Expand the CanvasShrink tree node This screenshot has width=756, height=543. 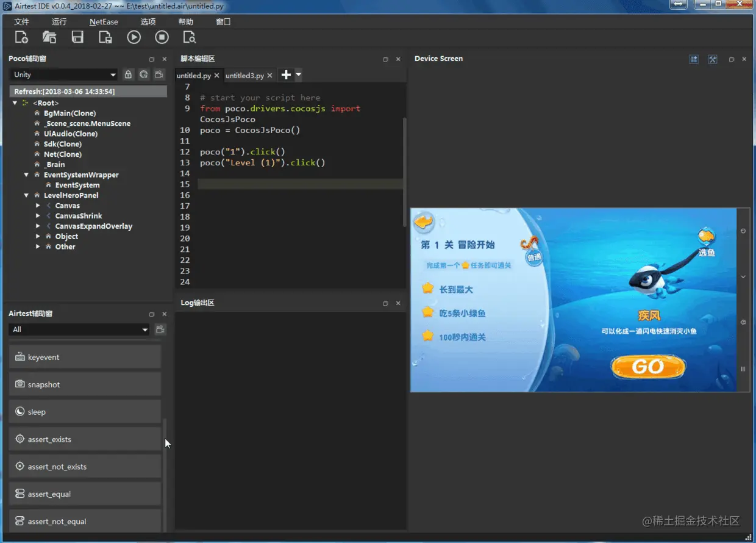click(x=38, y=216)
